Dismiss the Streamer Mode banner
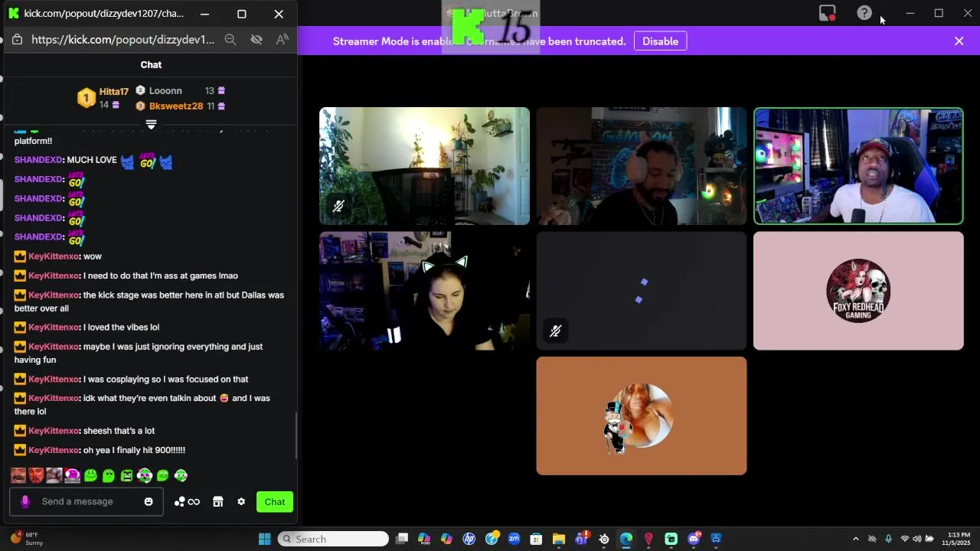Screen dimensions: 980x551 (x=959, y=41)
